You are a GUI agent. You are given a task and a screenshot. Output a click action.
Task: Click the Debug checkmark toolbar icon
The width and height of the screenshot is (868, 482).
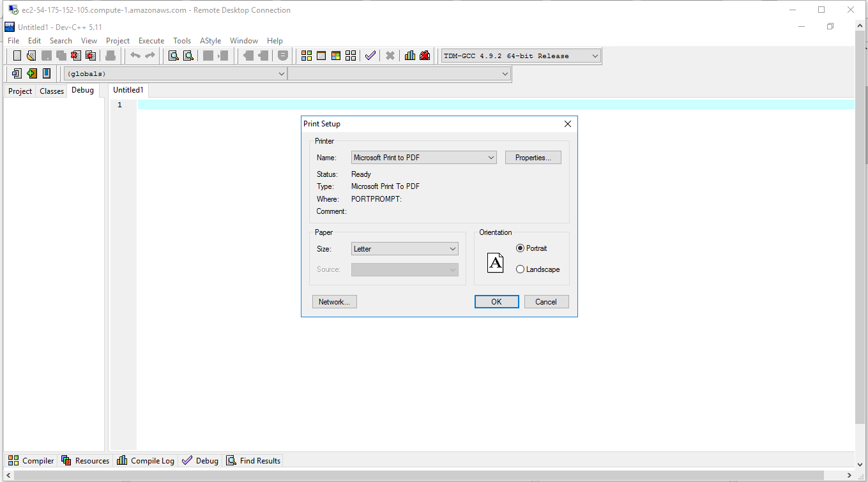click(370, 56)
